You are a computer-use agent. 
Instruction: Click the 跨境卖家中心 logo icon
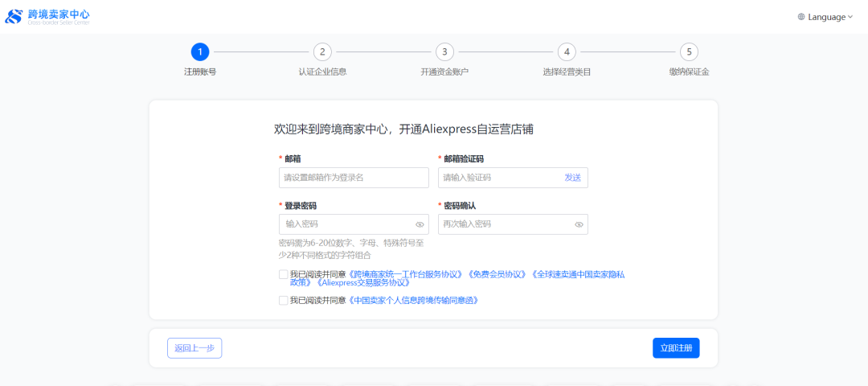14,17
